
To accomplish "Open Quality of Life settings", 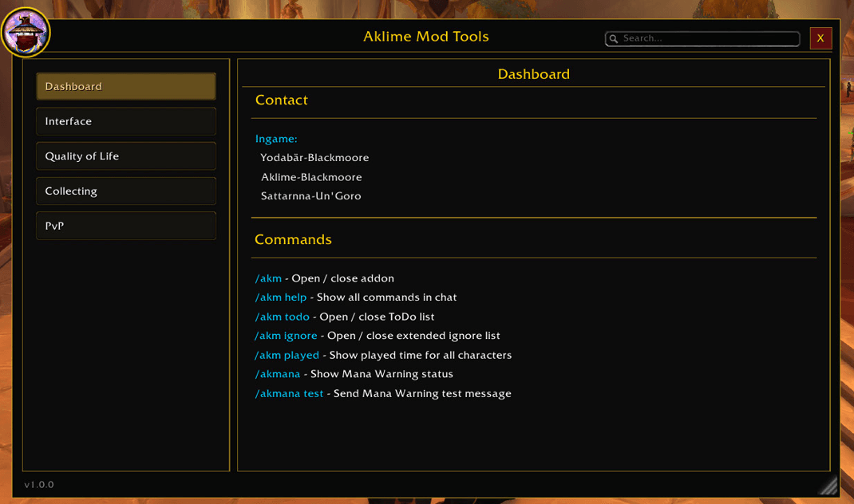I will [126, 156].
